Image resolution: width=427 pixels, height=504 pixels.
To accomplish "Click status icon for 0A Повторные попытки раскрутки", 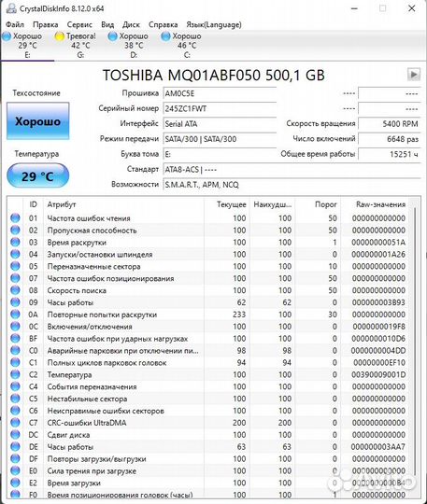I will pyautogui.click(x=15, y=314).
